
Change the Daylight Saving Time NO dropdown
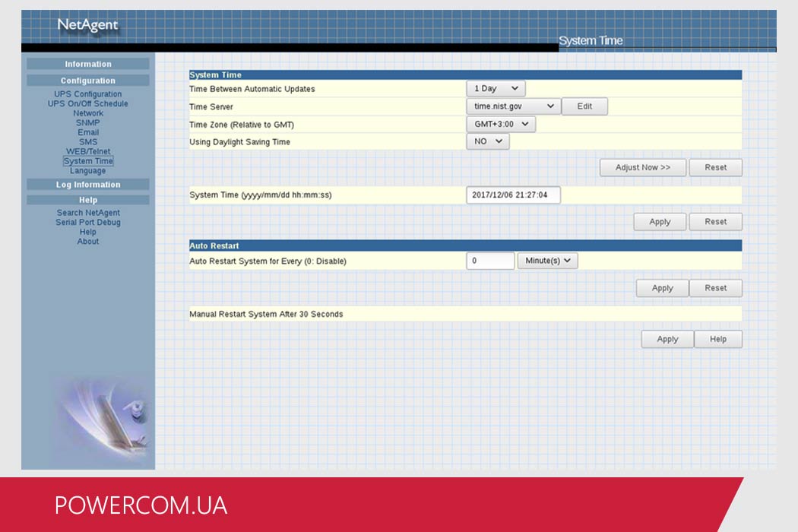(487, 141)
